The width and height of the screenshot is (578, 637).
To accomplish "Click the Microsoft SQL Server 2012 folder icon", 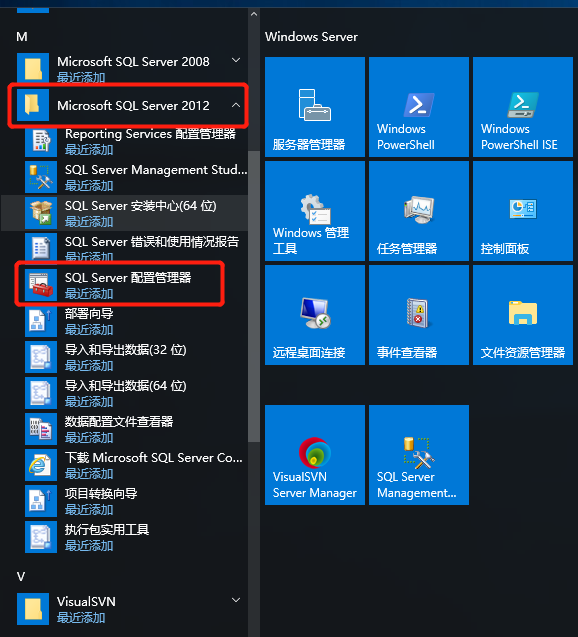I will pyautogui.click(x=33, y=105).
